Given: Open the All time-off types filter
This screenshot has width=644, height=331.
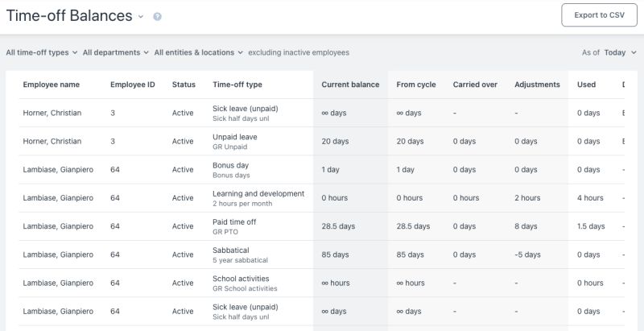Looking at the screenshot, I should pyautogui.click(x=42, y=52).
